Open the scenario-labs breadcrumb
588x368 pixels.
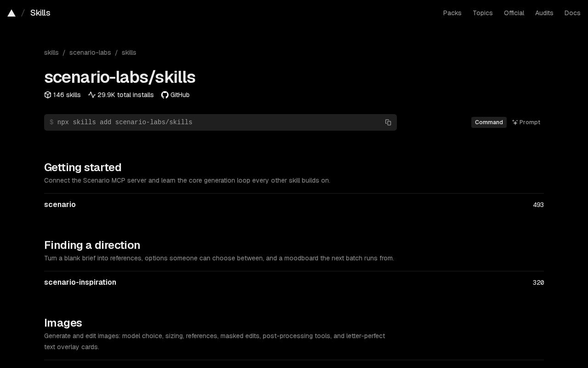tap(90, 52)
